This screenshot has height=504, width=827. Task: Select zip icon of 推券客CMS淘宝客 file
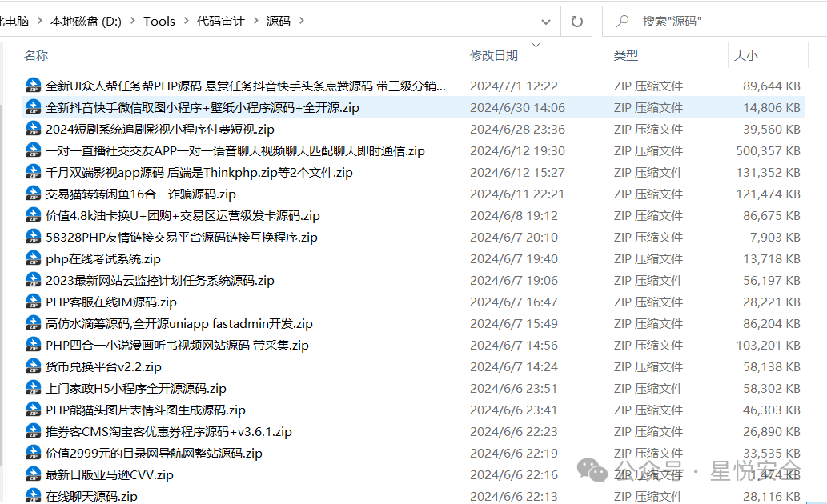coord(34,431)
